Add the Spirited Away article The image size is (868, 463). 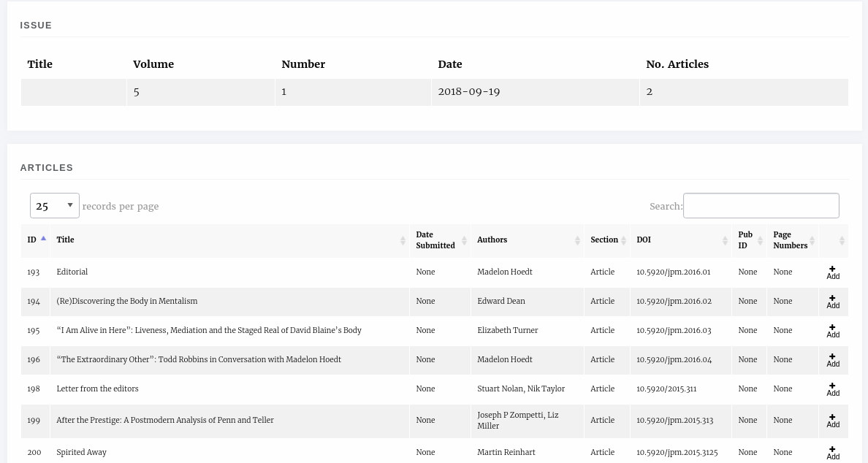[832, 453]
